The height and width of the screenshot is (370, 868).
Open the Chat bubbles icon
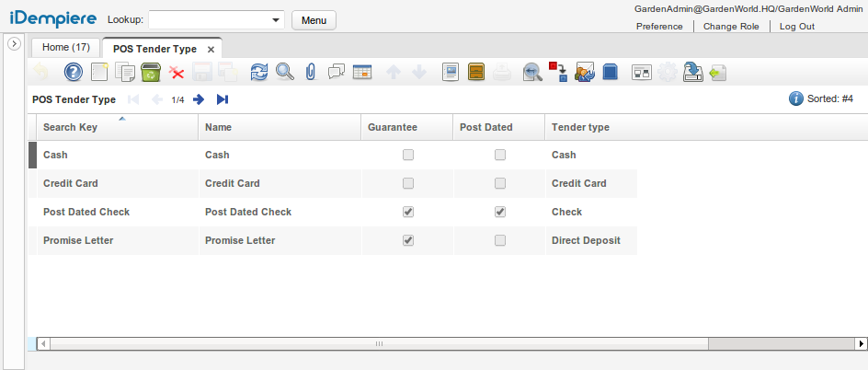click(337, 72)
